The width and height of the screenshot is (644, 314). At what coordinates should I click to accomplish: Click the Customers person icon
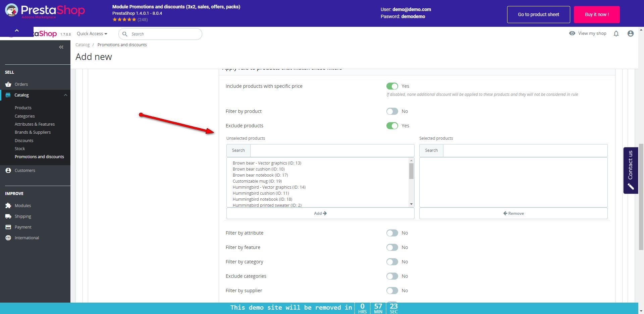(8, 171)
